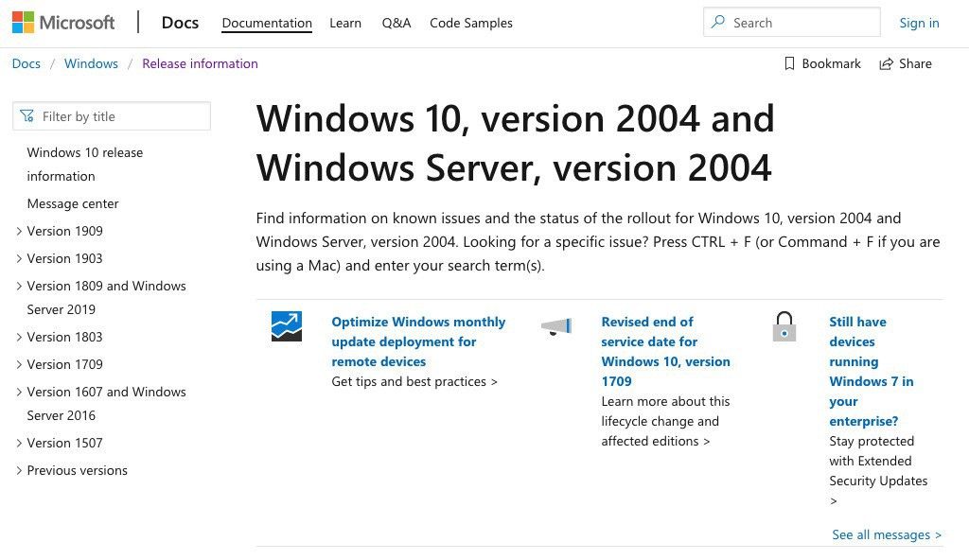Go to the Q&A section
Screen dimensions: 969x560
pos(396,23)
